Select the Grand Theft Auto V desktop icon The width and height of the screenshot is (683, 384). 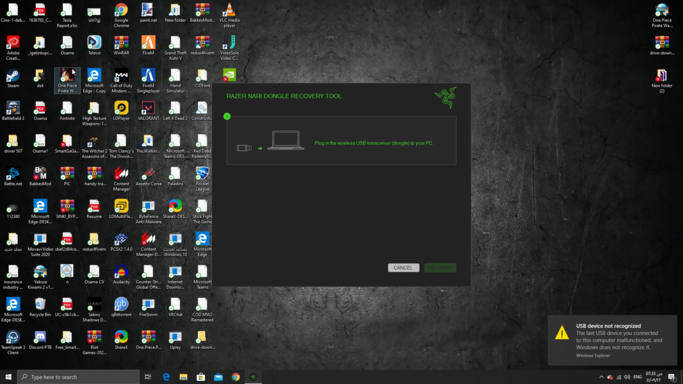pyautogui.click(x=175, y=48)
